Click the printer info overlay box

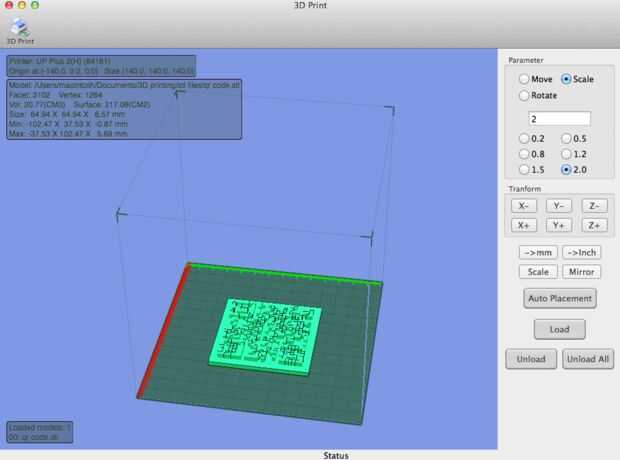(101, 66)
